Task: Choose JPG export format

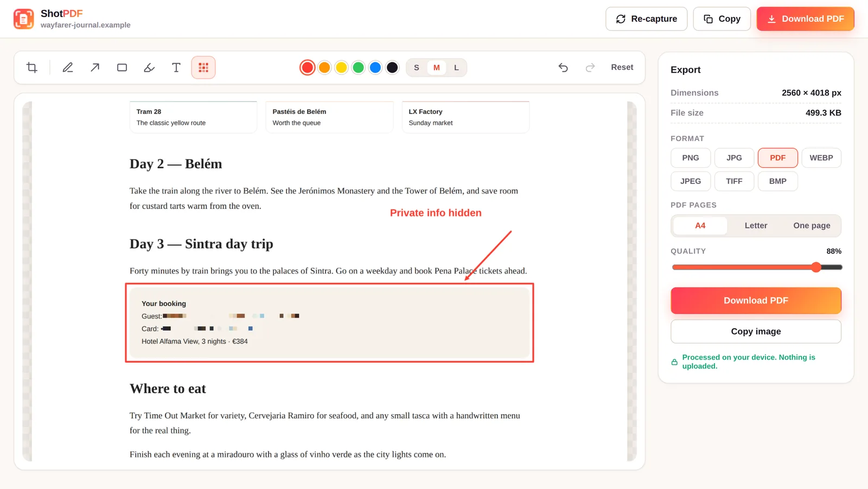Action: (x=734, y=158)
